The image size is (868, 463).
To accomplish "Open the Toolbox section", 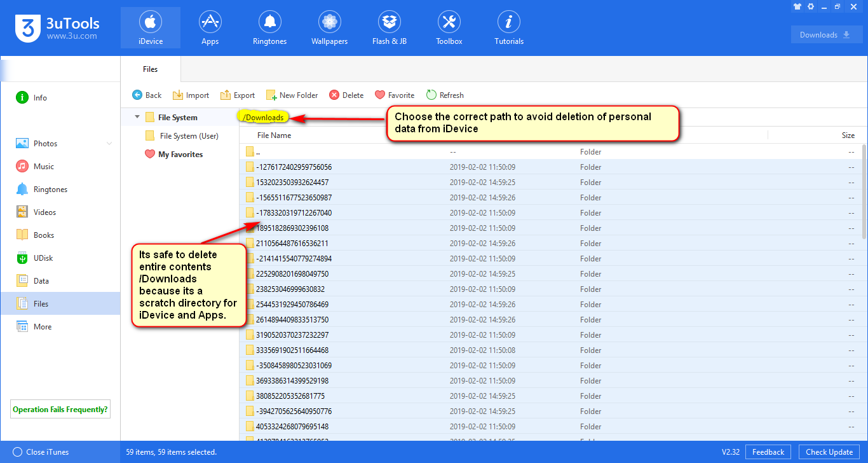I will pyautogui.click(x=449, y=28).
